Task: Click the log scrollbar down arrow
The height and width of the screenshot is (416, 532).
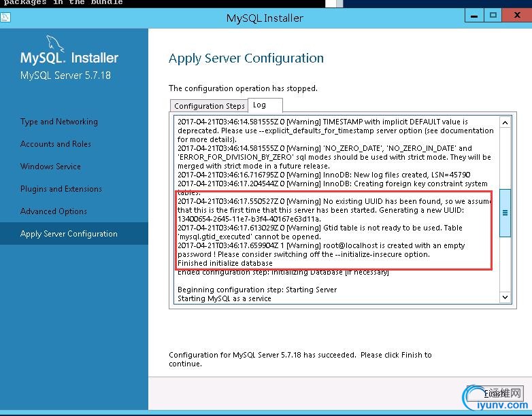Action: [505, 297]
